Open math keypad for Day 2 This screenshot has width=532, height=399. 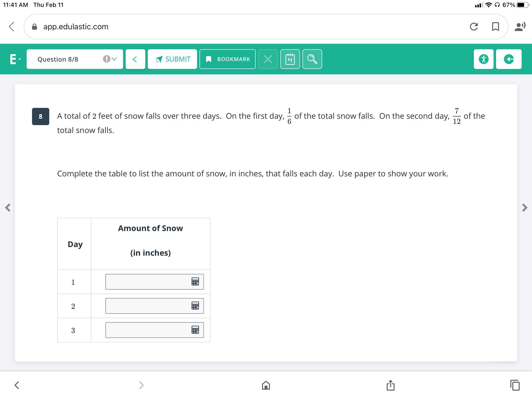(x=195, y=306)
